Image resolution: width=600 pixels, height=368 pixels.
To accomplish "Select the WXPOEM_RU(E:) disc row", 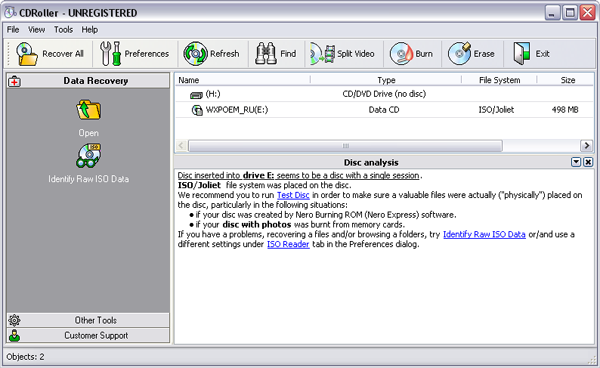I will (384, 110).
